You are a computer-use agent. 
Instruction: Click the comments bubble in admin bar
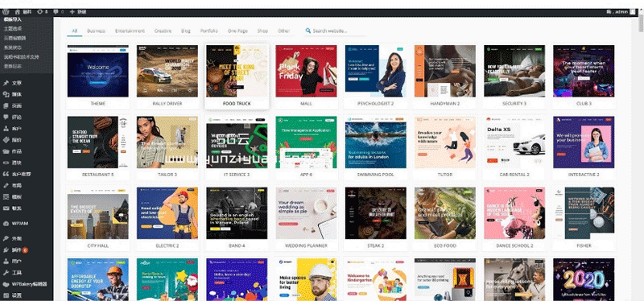(55, 12)
